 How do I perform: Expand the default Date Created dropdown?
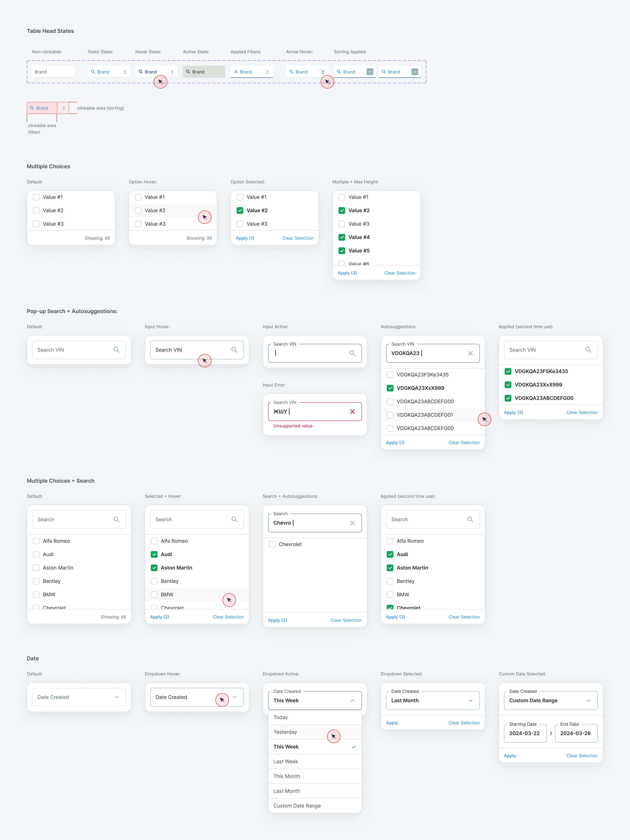(x=117, y=697)
